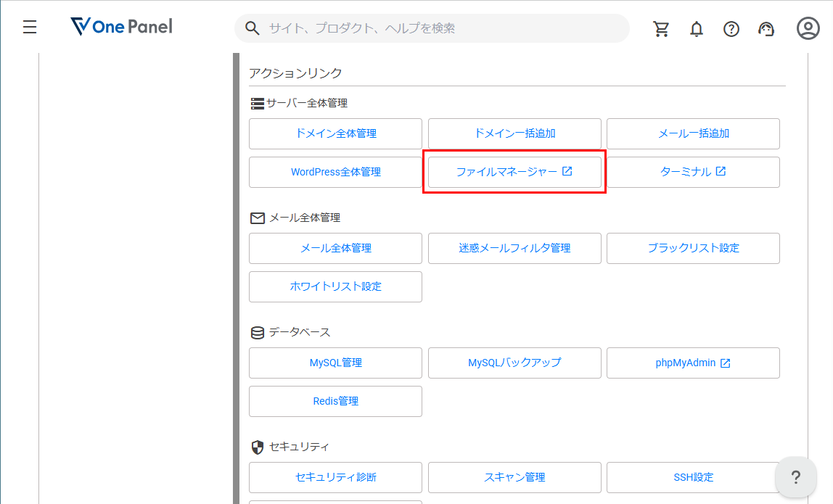This screenshot has width=833, height=504.
Task: Click the One Panel logo
Action: point(120,27)
